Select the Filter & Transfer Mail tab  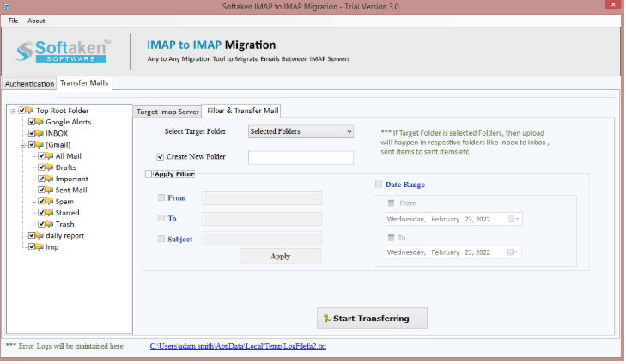[242, 111]
